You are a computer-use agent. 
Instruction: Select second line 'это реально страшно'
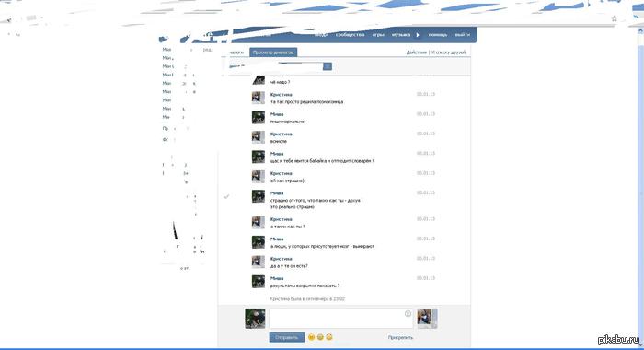tap(293, 207)
